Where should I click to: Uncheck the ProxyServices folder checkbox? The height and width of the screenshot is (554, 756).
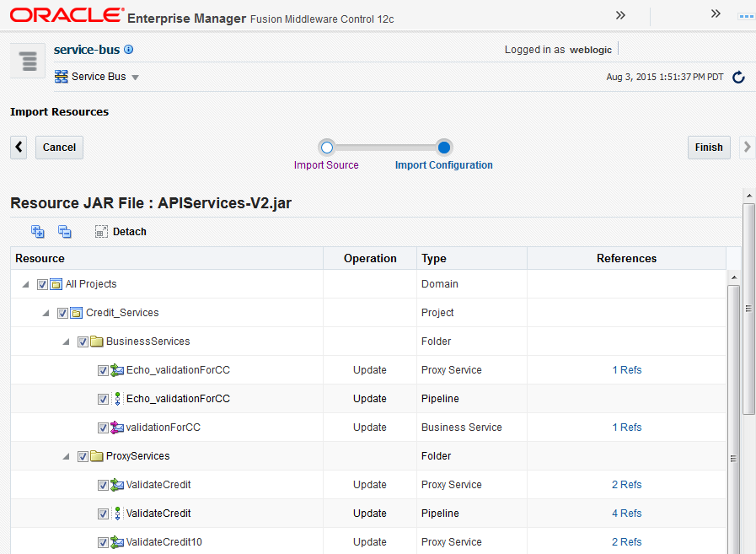pos(83,456)
